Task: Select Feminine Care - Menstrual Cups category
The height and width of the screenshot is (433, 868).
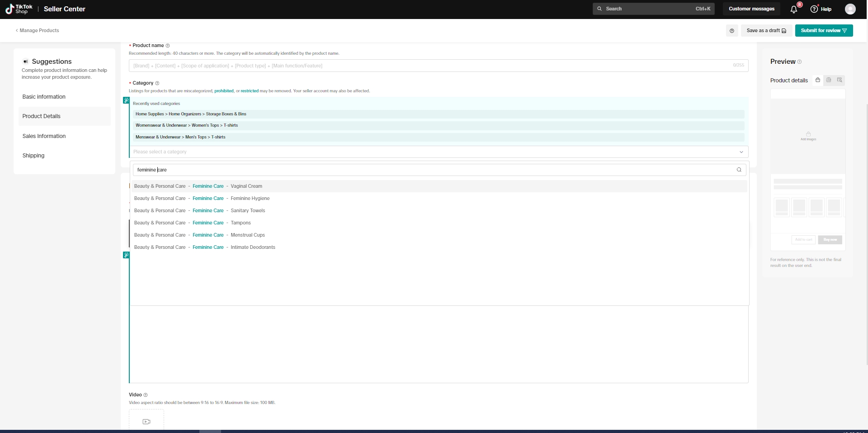Action: [247, 235]
